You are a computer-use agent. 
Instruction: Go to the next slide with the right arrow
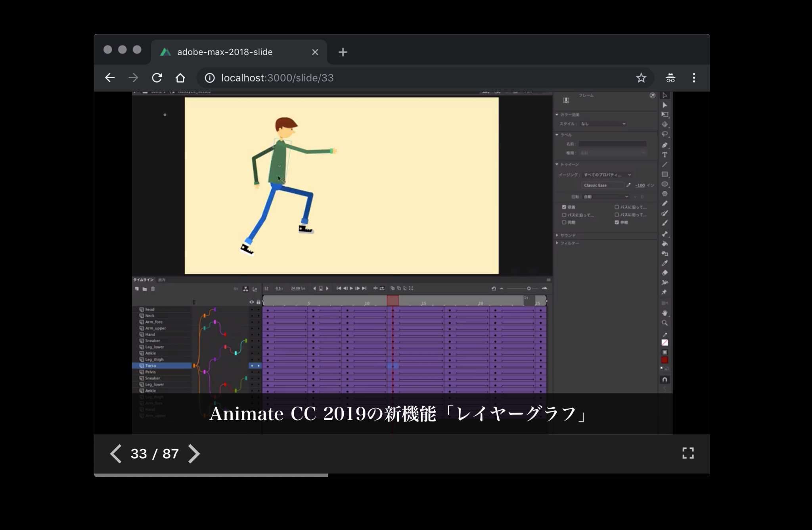194,454
